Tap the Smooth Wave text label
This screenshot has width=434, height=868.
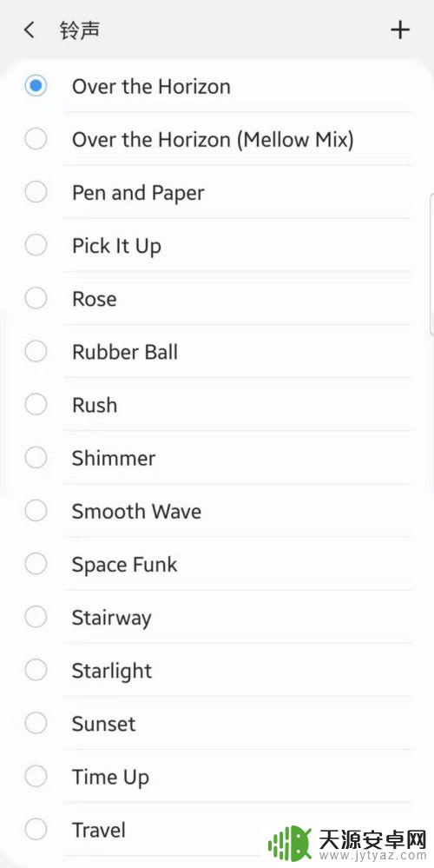[136, 511]
